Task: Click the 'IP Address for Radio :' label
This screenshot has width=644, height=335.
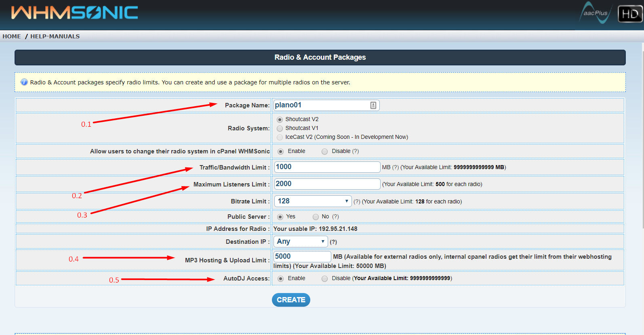Action: click(x=238, y=229)
